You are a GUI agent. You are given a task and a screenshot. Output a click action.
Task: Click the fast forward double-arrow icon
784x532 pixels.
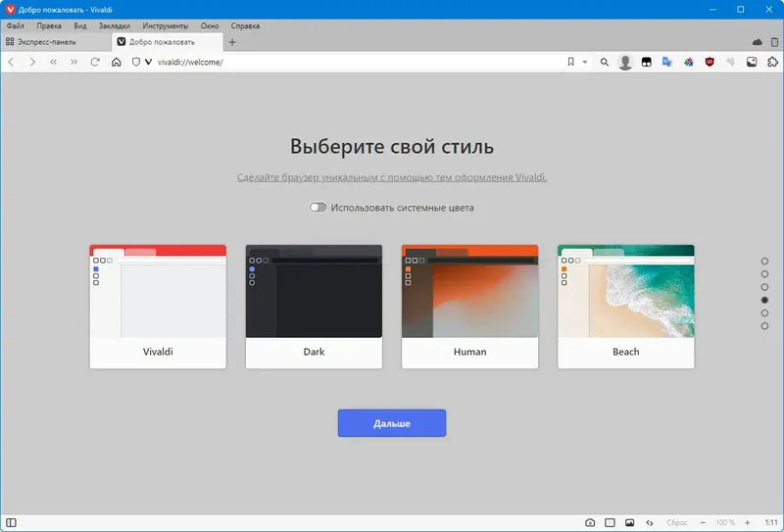pyautogui.click(x=74, y=62)
